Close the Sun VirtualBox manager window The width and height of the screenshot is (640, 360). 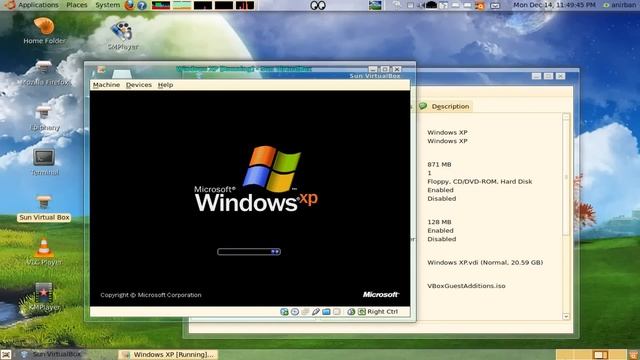point(560,76)
